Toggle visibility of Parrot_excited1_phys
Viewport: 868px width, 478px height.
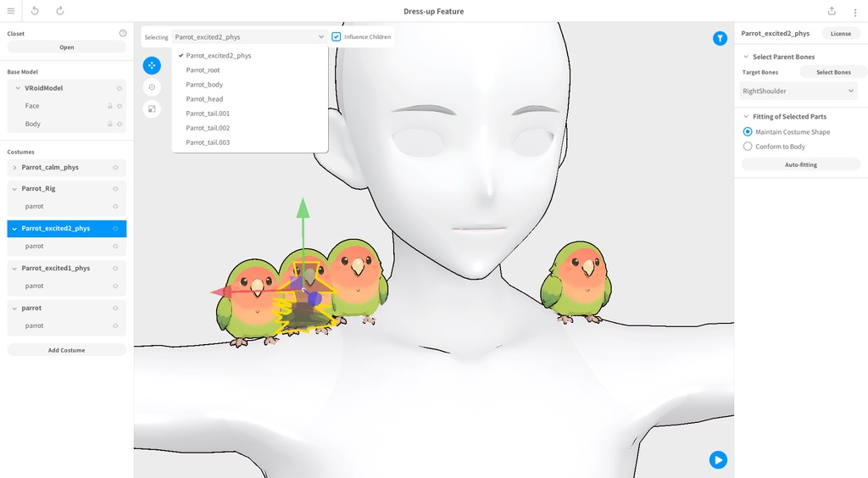115,269
